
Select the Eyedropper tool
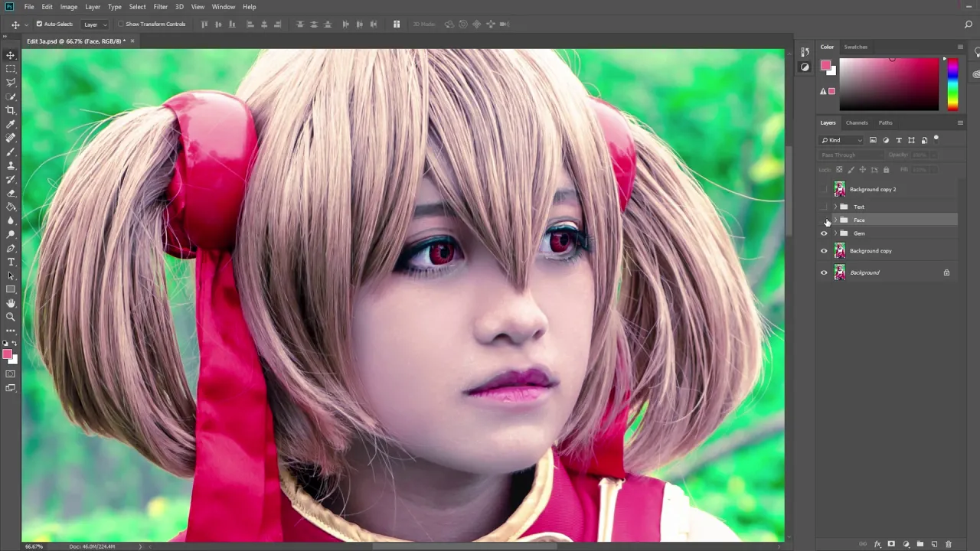coord(11,124)
